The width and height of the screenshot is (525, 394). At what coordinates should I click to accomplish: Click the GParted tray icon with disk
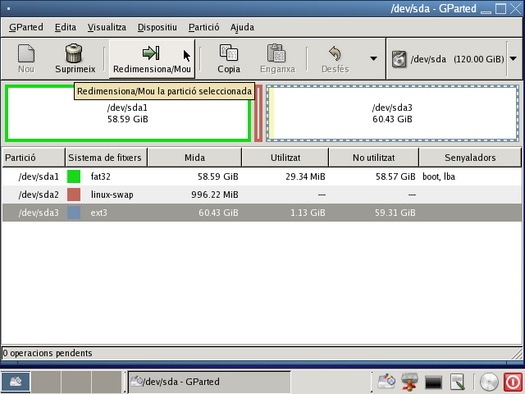coord(386,382)
